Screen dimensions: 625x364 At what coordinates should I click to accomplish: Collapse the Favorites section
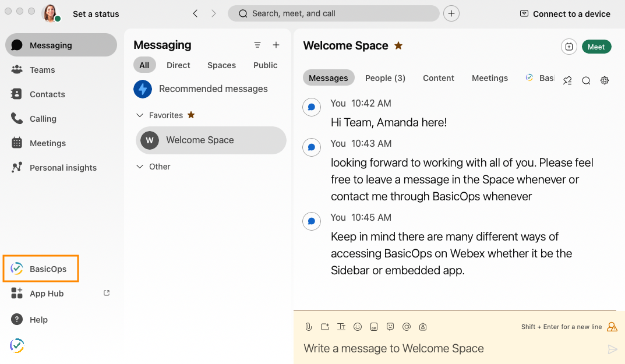(x=140, y=115)
